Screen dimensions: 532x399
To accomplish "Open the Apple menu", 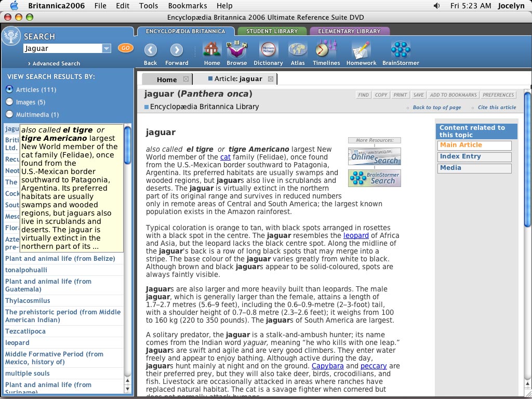I will tap(14, 5).
